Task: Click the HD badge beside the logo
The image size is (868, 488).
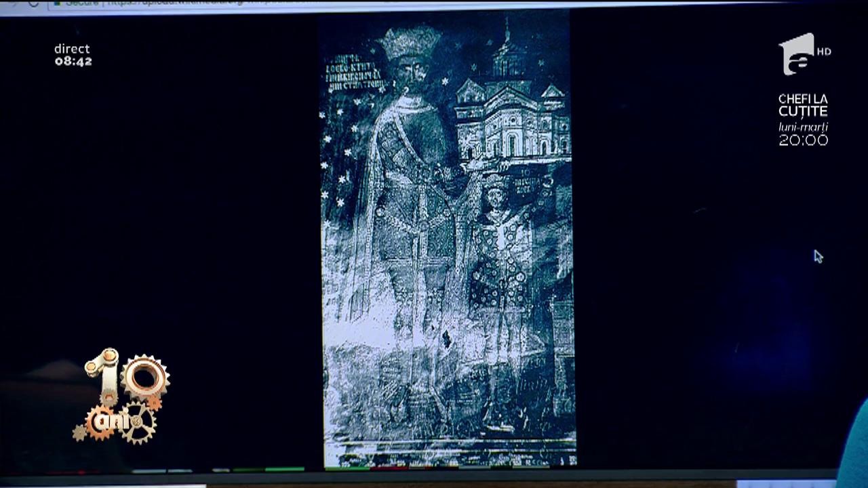Action: pyautogui.click(x=823, y=52)
